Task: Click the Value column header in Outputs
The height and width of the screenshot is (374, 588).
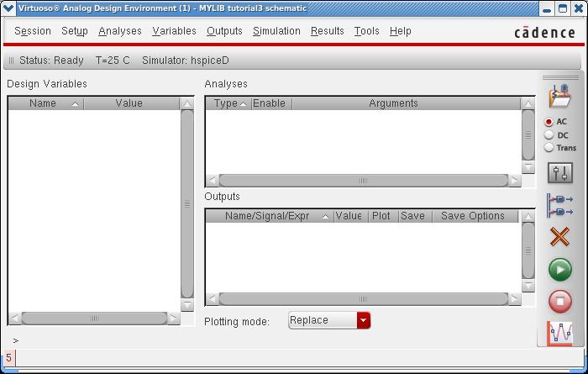Action: pyautogui.click(x=350, y=216)
